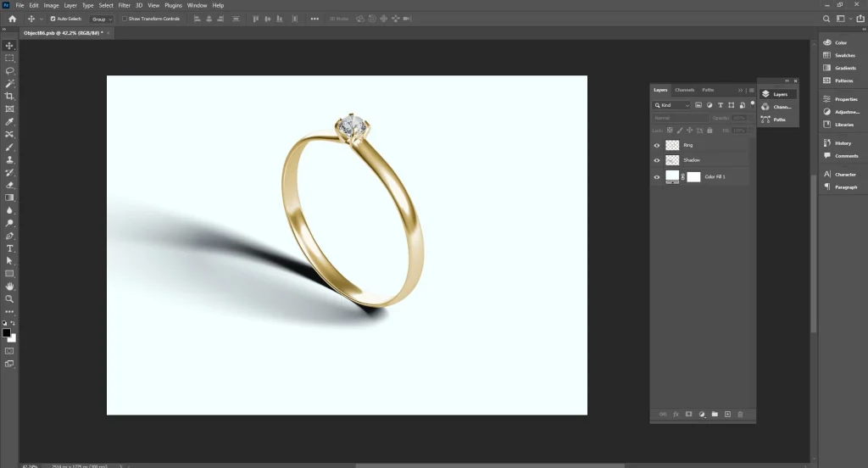The width and height of the screenshot is (868, 468).
Task: Select the Lasso tool
Action: (9, 71)
